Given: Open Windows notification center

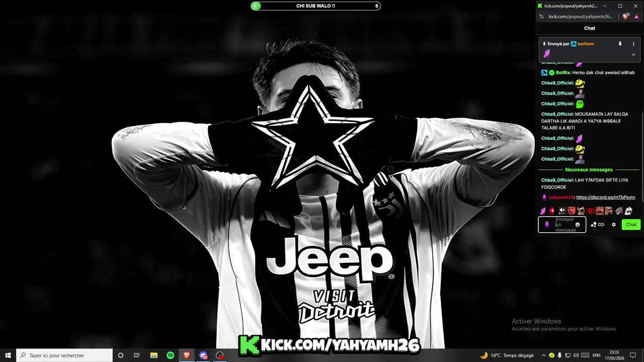Looking at the screenshot, I should coord(633,355).
